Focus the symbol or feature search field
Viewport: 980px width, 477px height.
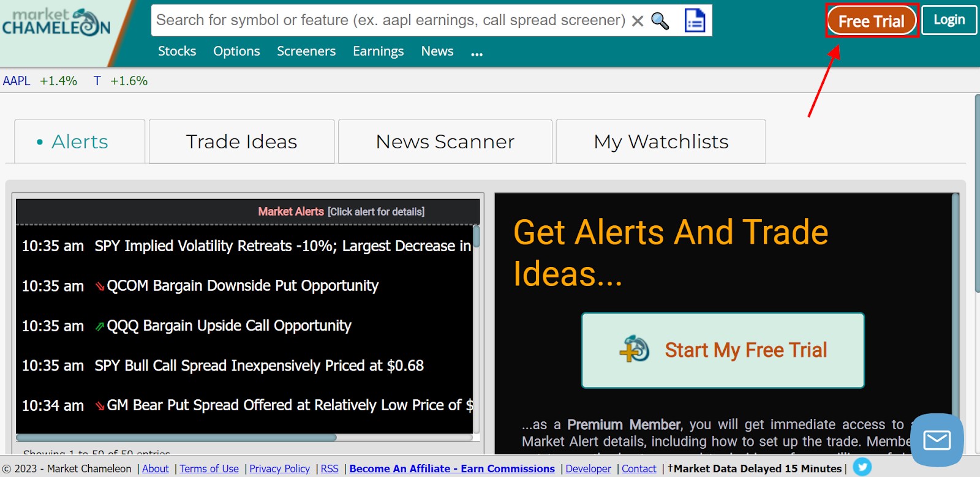click(391, 20)
